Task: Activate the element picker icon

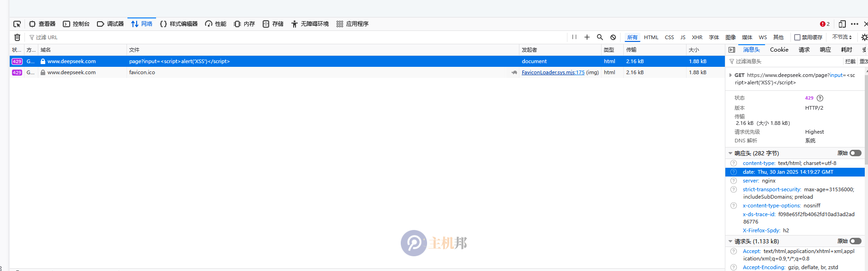Action: (17, 24)
